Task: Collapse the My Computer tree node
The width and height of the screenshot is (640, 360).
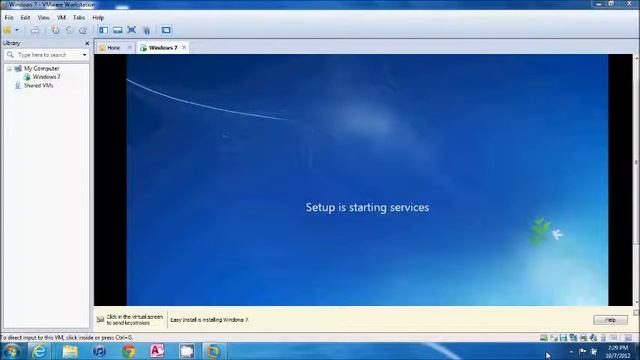Action: [x=9, y=69]
